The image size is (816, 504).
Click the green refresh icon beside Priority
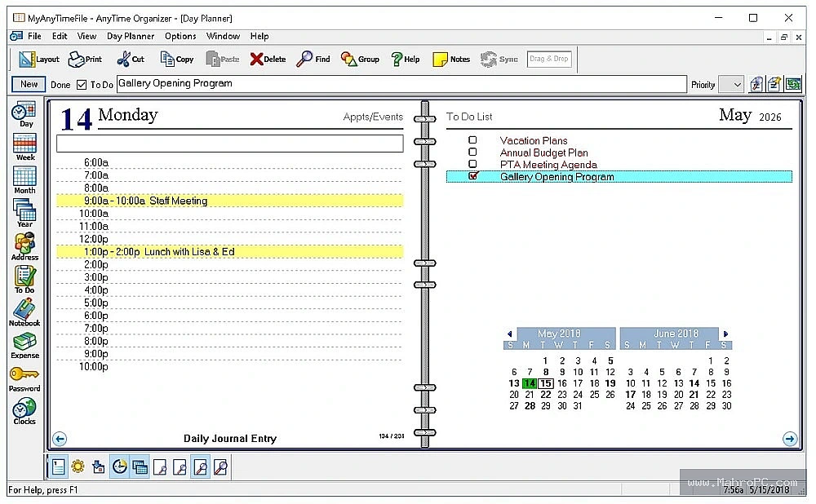[793, 84]
